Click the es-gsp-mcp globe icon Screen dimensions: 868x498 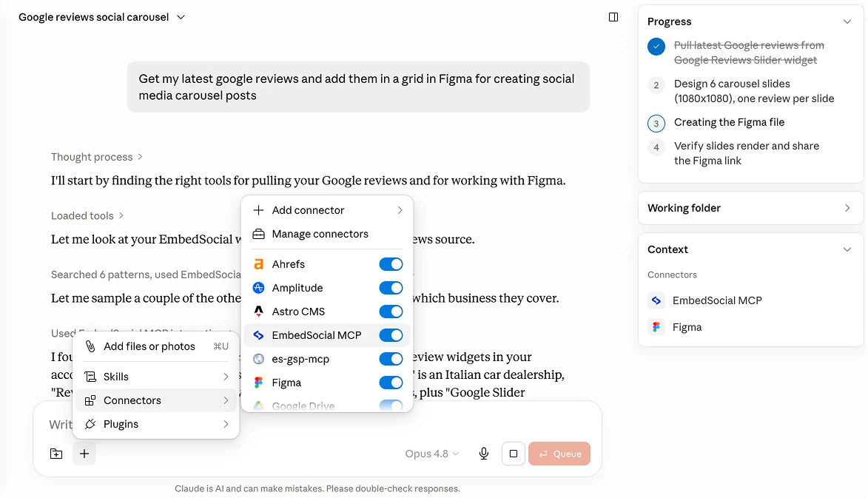[x=258, y=359]
